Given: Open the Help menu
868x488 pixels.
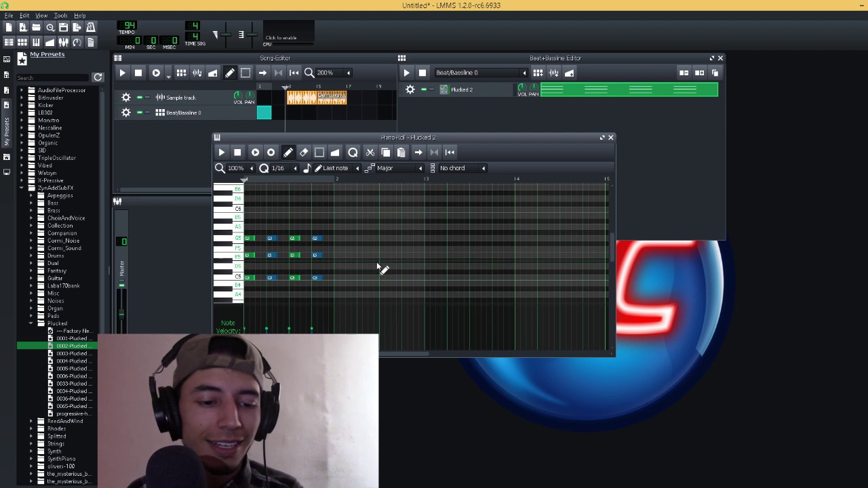Looking at the screenshot, I should (79, 15).
